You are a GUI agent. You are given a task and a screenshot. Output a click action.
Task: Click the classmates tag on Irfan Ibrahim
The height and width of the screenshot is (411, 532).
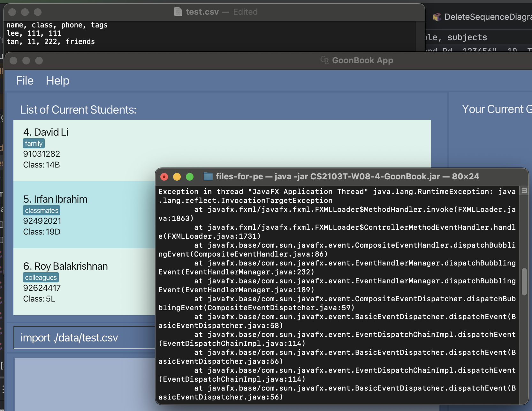pos(42,211)
